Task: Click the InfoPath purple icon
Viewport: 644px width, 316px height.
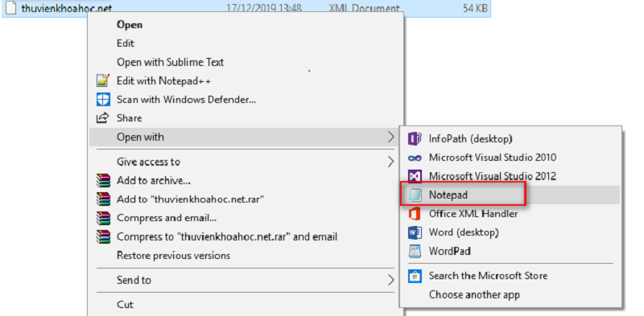Action: [x=415, y=138]
